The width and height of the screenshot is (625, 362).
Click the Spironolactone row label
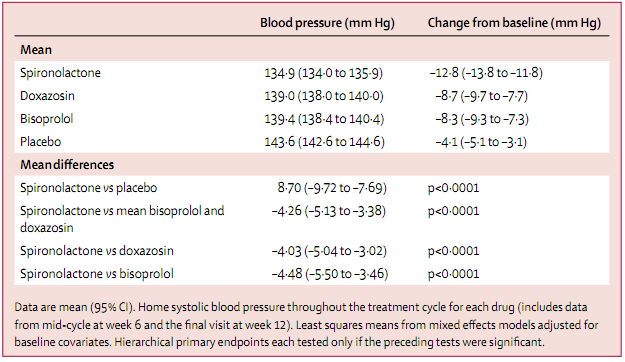60,73
